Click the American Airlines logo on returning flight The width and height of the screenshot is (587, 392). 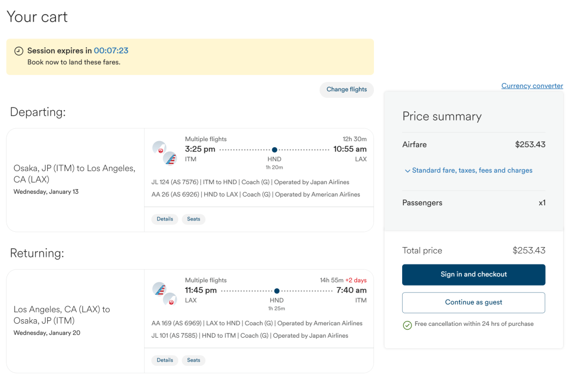point(159,289)
